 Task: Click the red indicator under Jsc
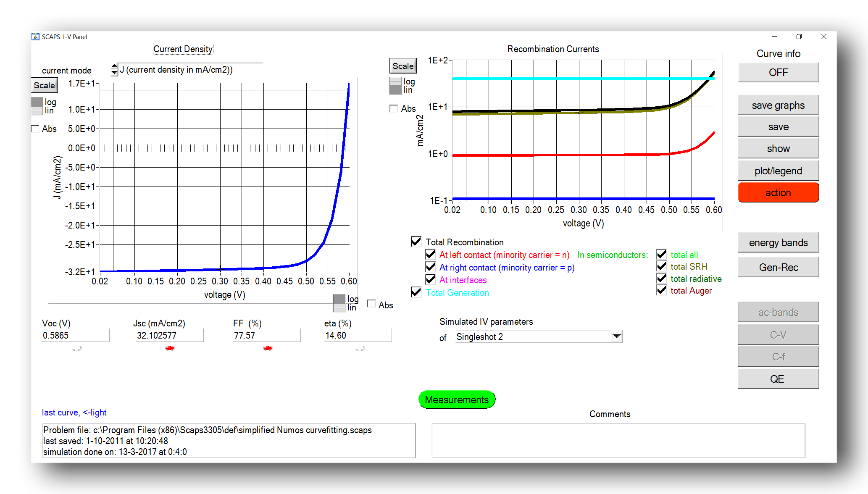[170, 348]
